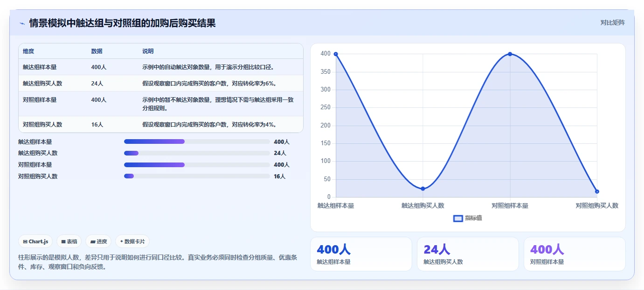Image resolution: width=644 pixels, height=290 pixels.
Task: Click the lightning icon beside the page title
Action: pos(22,23)
